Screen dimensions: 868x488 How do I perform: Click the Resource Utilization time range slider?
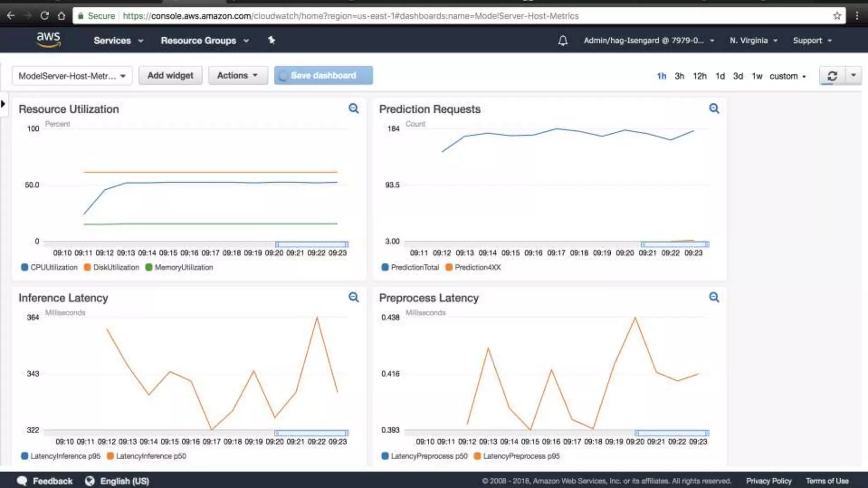point(312,244)
